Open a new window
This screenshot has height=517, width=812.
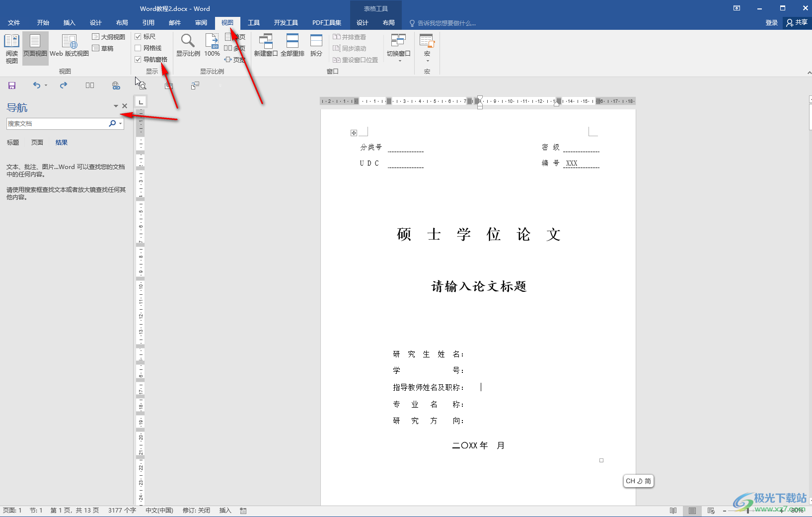click(x=266, y=46)
